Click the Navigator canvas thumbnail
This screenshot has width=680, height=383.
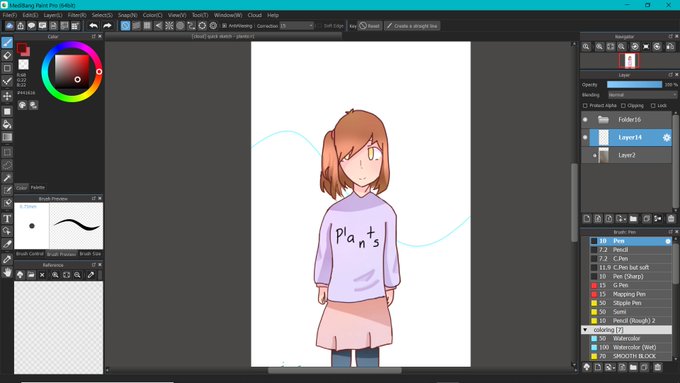click(629, 61)
